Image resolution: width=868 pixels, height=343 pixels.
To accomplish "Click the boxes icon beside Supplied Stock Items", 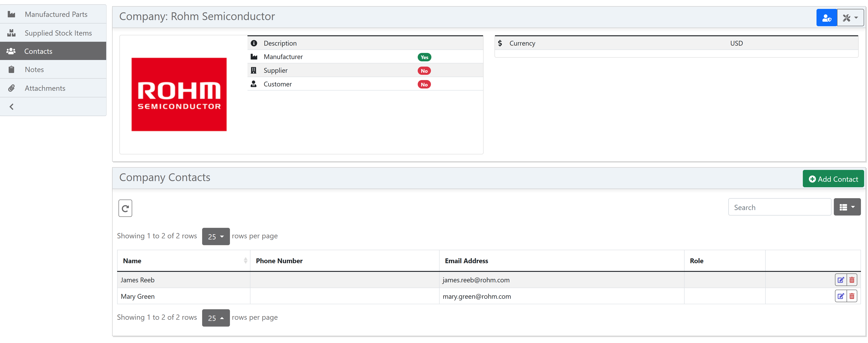I will [11, 33].
